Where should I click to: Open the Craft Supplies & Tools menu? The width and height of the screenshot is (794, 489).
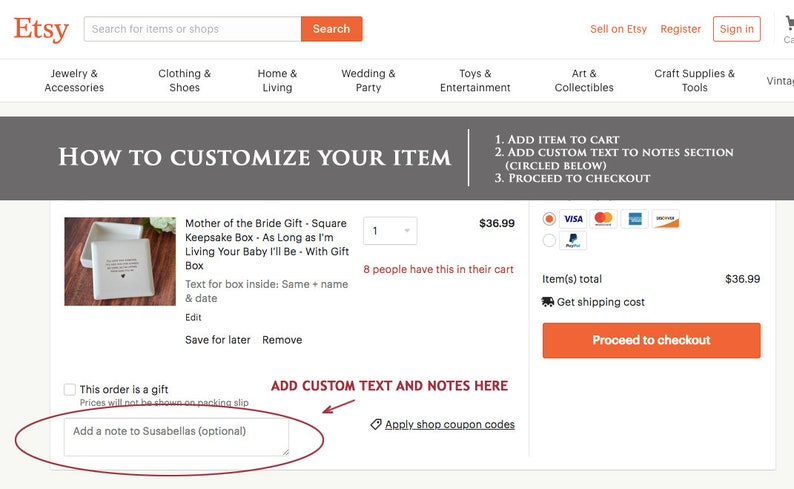[694, 80]
